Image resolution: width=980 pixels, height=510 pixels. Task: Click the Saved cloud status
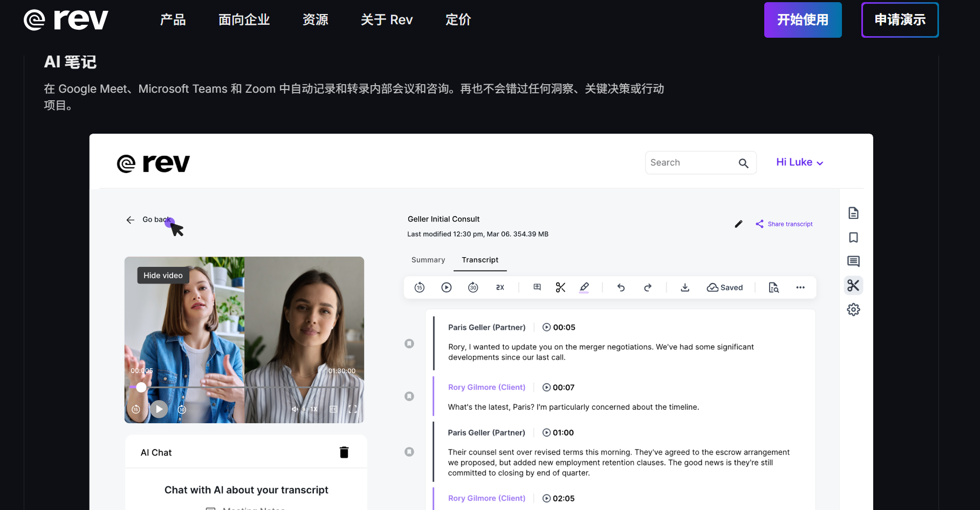725,287
